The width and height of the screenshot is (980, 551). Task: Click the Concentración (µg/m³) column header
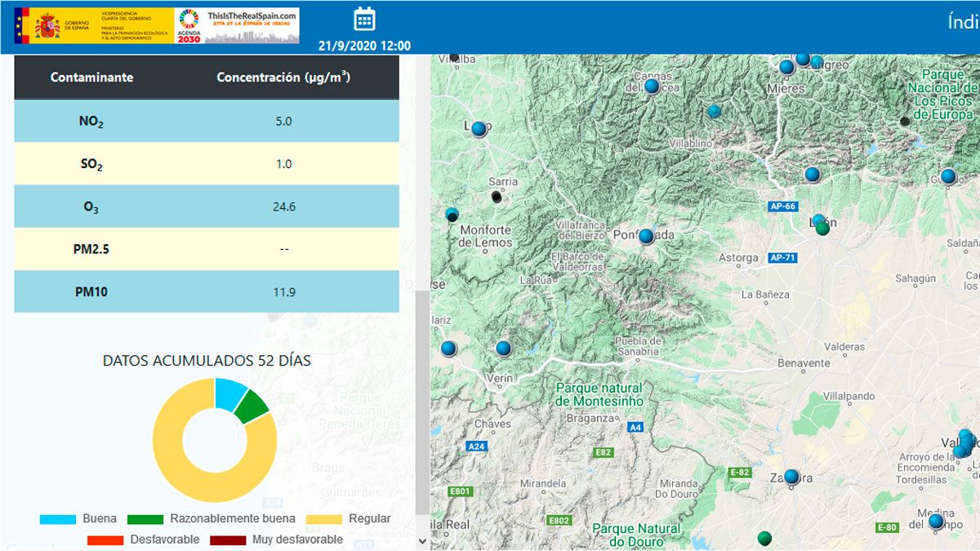pos(283,78)
